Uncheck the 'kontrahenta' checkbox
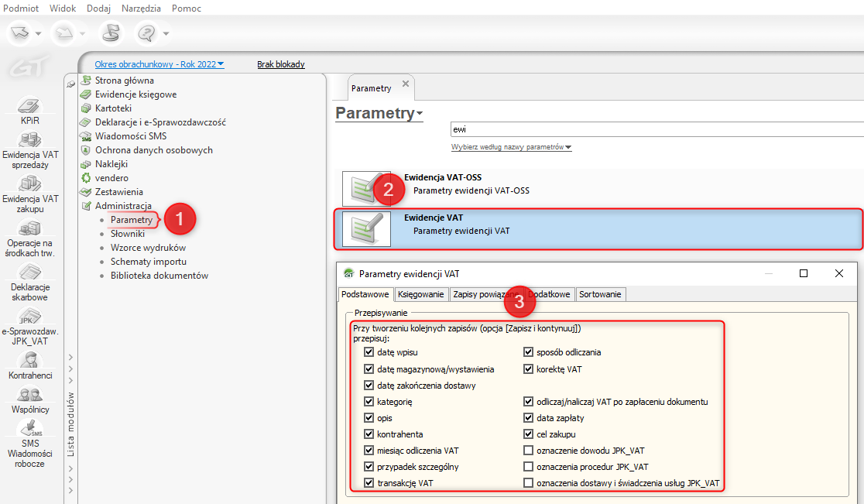The image size is (864, 504). 369,434
